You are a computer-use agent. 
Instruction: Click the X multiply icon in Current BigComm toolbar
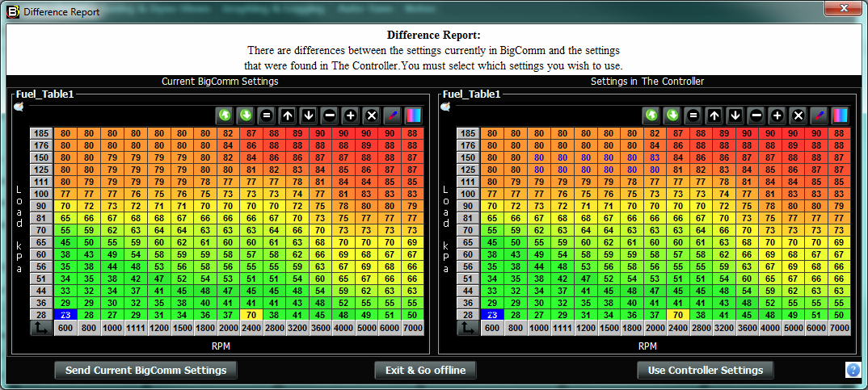tap(372, 115)
